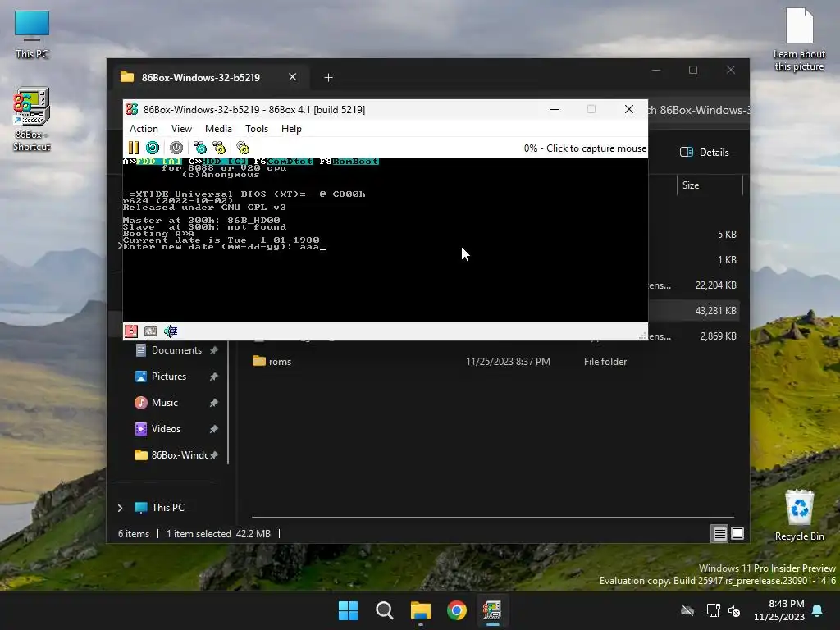Select the This PC desktop icon
Screen dimensions: 840x630
coord(32,34)
